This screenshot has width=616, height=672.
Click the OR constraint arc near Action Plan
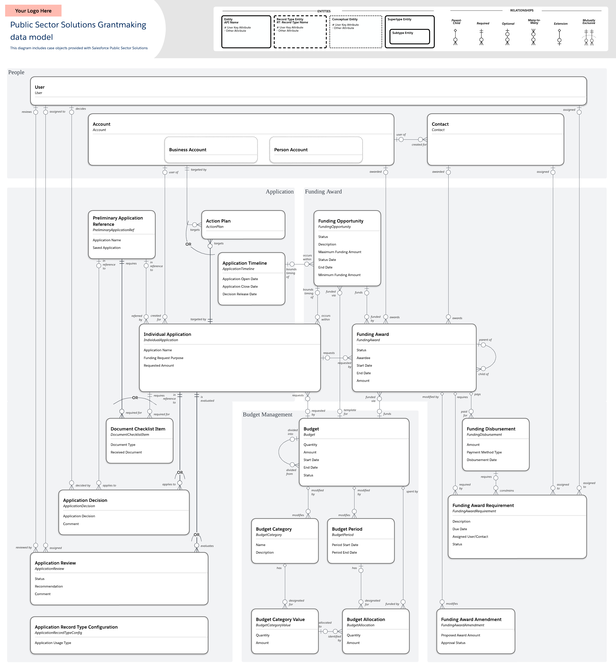click(188, 244)
